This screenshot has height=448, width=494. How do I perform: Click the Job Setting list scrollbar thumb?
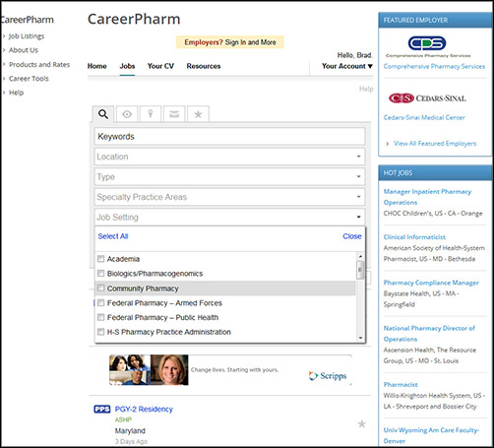[x=360, y=270]
